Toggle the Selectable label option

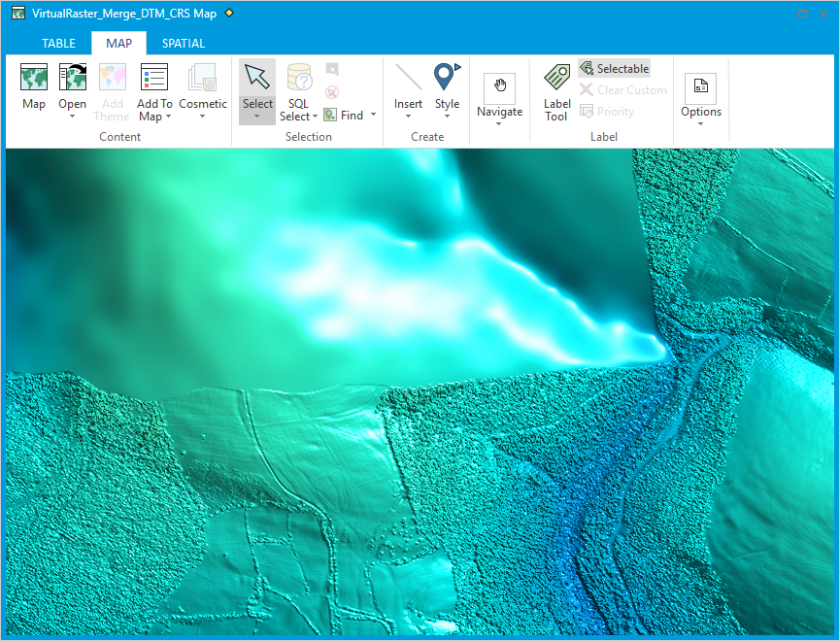click(x=615, y=69)
